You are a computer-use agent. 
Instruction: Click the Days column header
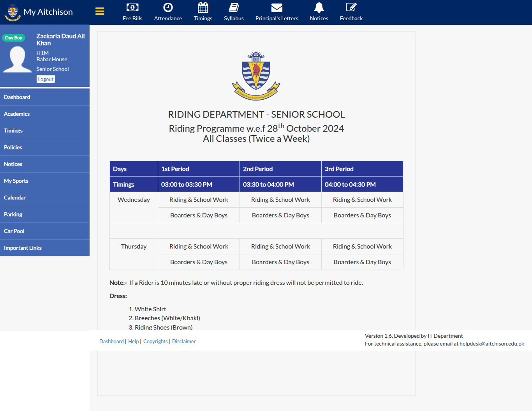point(134,169)
